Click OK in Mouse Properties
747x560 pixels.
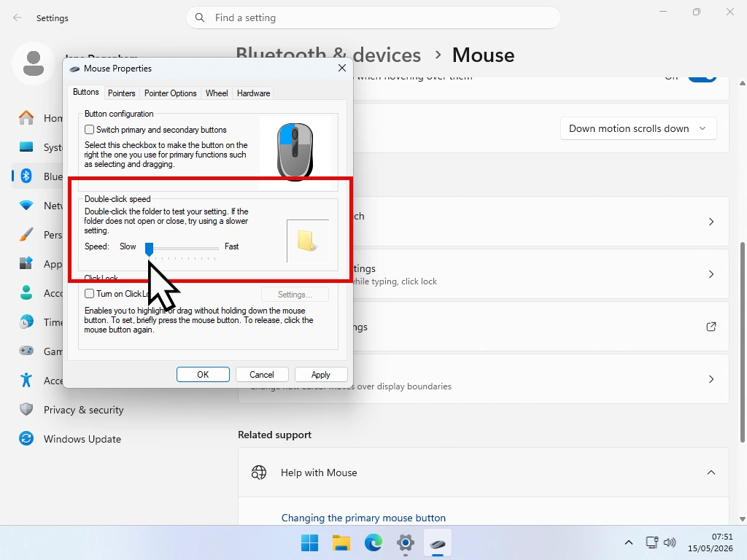pos(203,374)
